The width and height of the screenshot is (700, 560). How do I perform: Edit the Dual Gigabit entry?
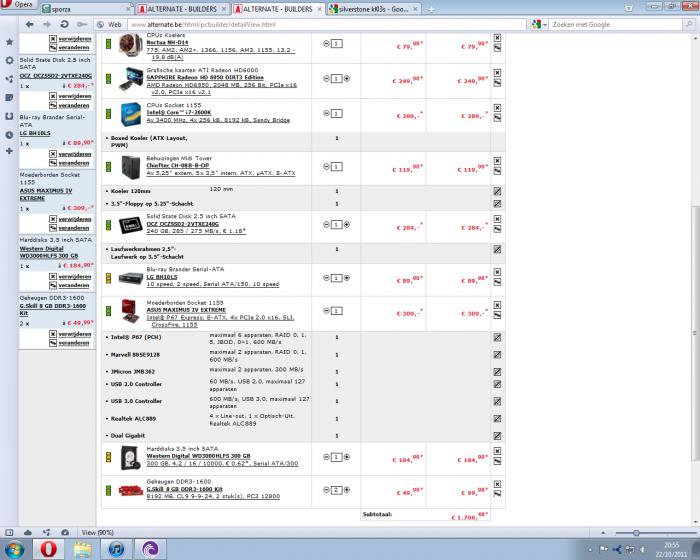tap(497, 436)
